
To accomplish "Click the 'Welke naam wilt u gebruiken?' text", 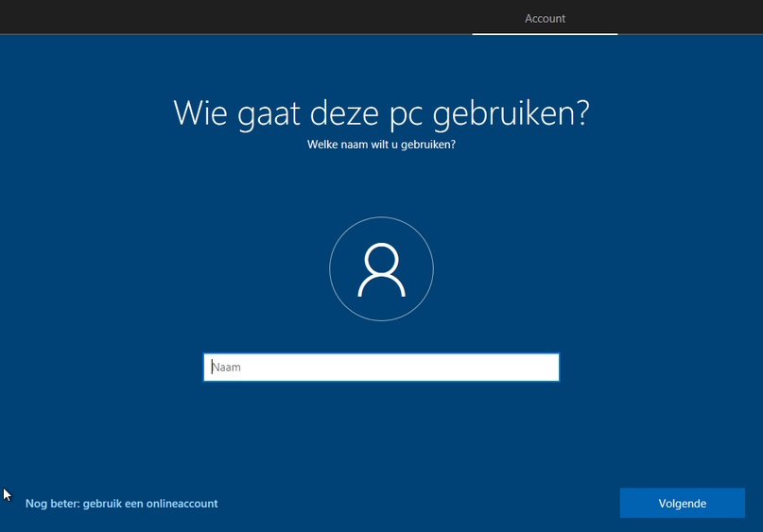I will (382, 145).
